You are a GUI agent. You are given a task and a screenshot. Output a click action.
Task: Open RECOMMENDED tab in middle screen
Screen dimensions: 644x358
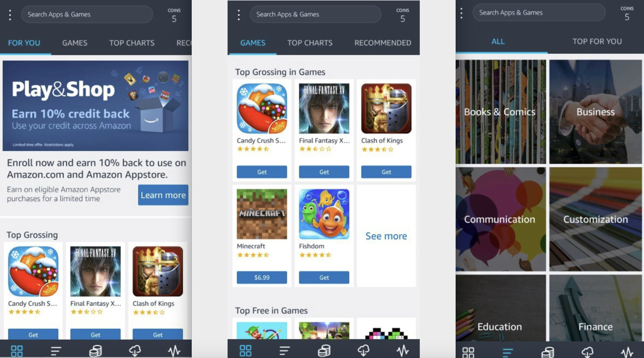(382, 43)
